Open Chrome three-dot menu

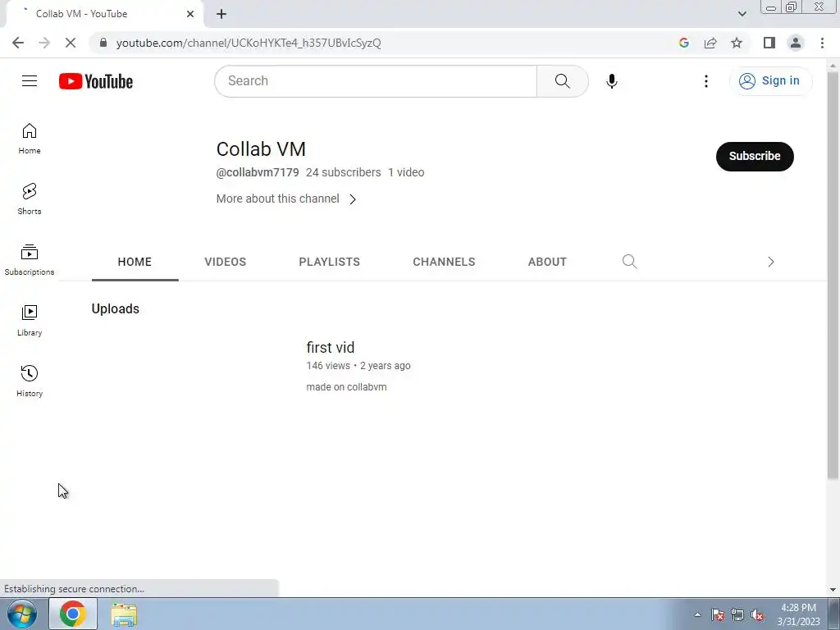pyautogui.click(x=822, y=43)
